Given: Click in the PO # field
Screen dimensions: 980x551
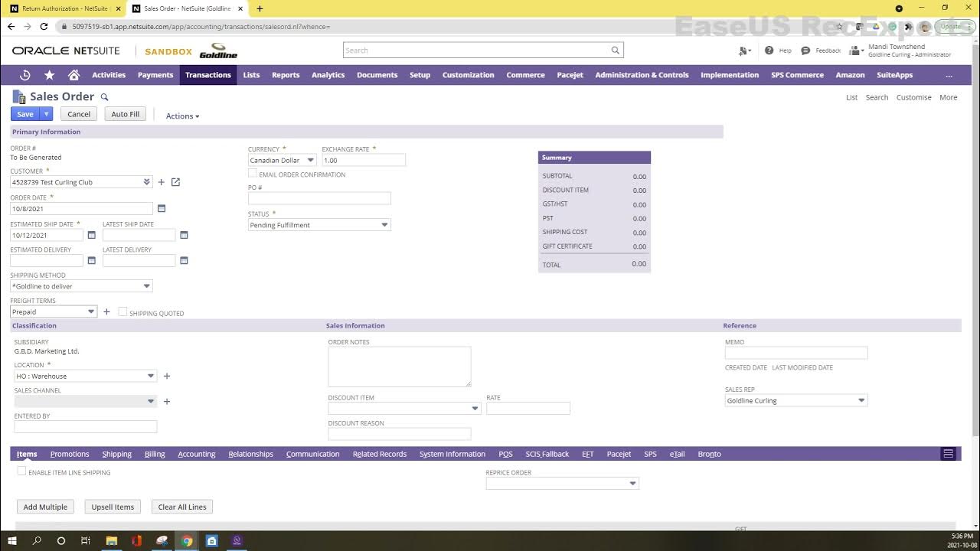Looking at the screenshot, I should tap(319, 198).
